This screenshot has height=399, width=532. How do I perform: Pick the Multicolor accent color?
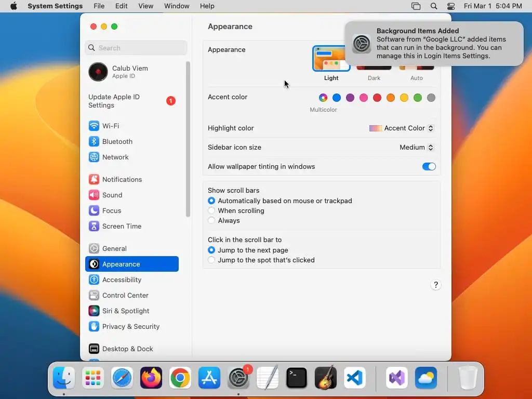(323, 98)
